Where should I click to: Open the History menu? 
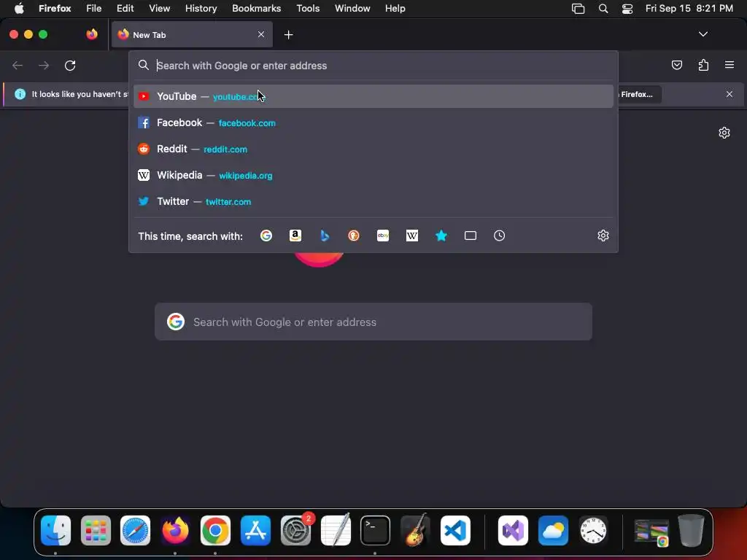(201, 8)
